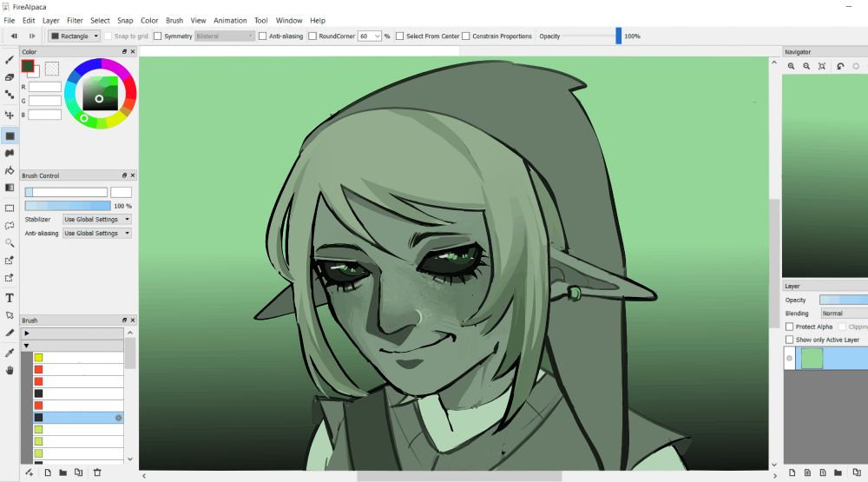Close the Color panel

point(133,51)
